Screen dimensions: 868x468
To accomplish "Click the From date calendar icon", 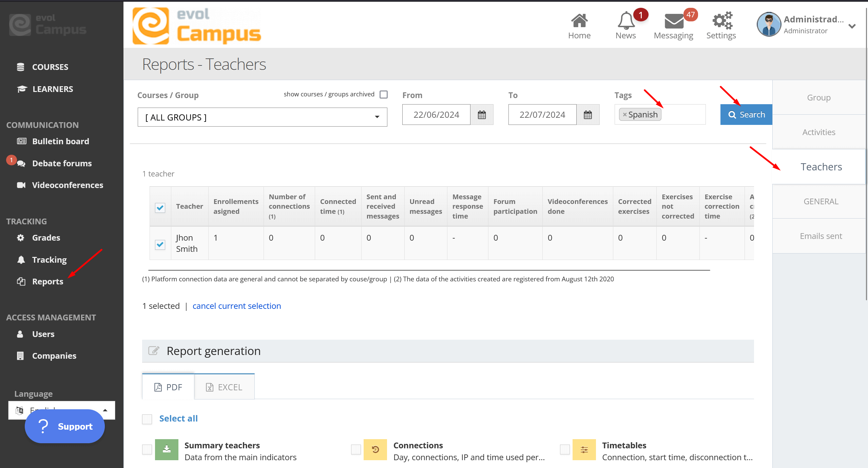I will tap(482, 115).
